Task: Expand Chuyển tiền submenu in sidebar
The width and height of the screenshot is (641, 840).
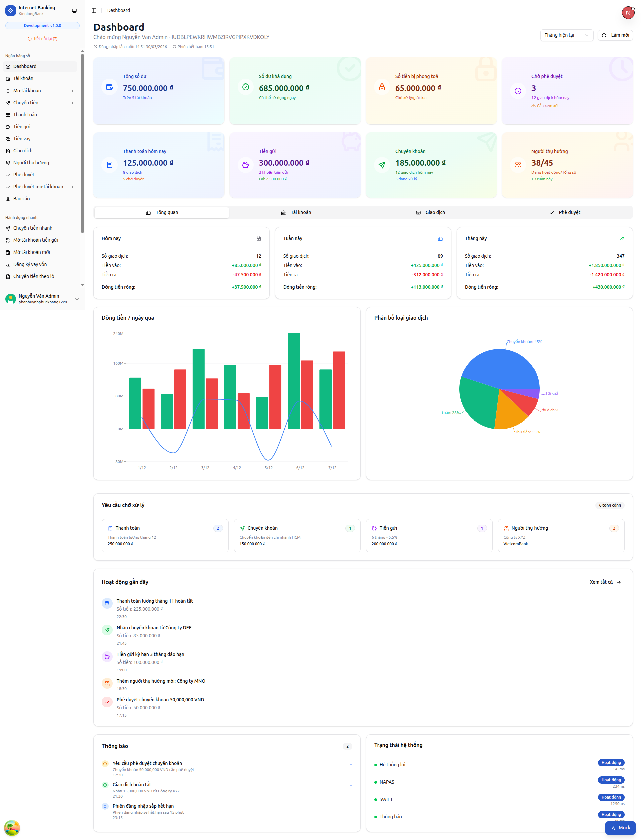Action: point(72,103)
